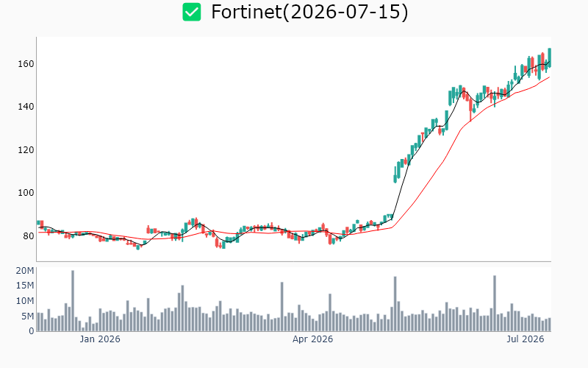This screenshot has height=368, width=588.
Task: Click the green checkmark icon beside Fortinet
Action: [192, 12]
